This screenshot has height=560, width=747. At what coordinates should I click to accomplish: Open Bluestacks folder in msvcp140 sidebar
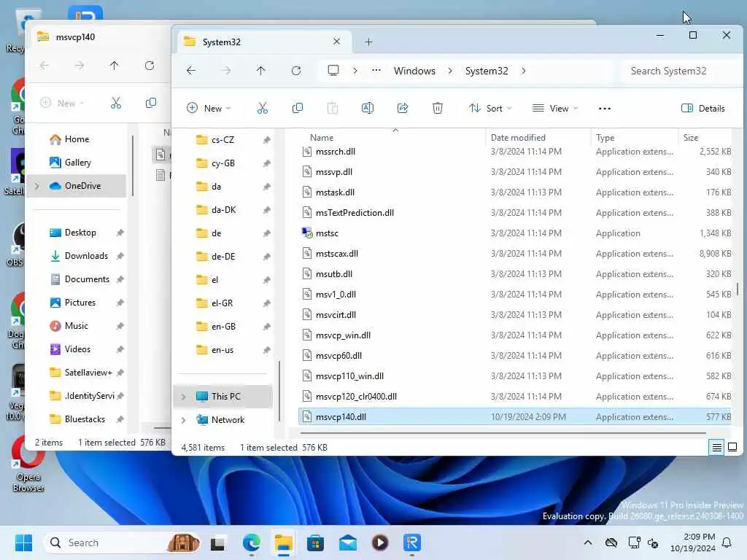coord(85,419)
